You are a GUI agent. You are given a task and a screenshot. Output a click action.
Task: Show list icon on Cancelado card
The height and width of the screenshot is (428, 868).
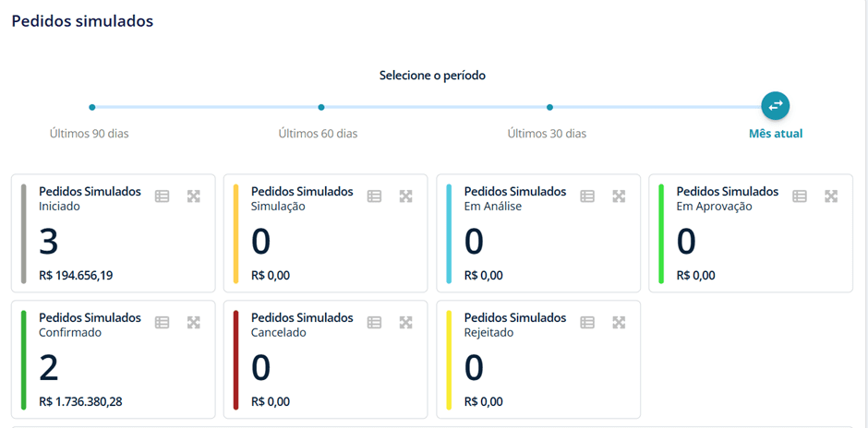click(x=374, y=322)
